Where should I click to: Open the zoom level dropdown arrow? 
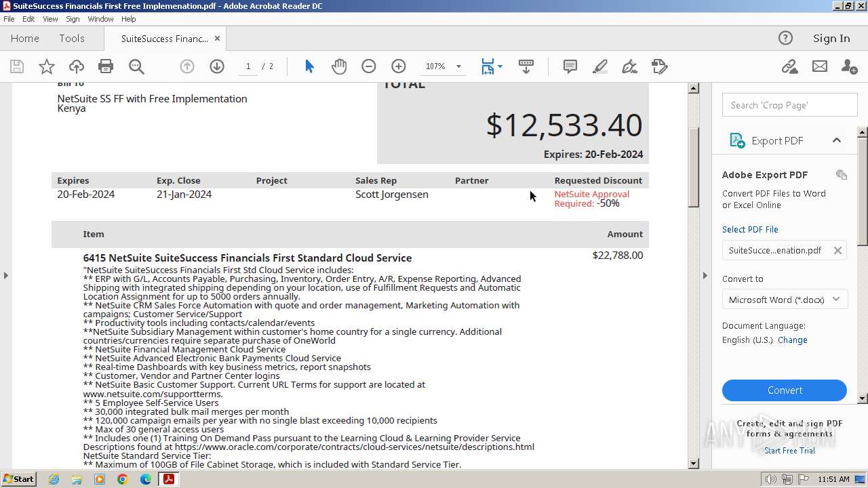tap(458, 66)
